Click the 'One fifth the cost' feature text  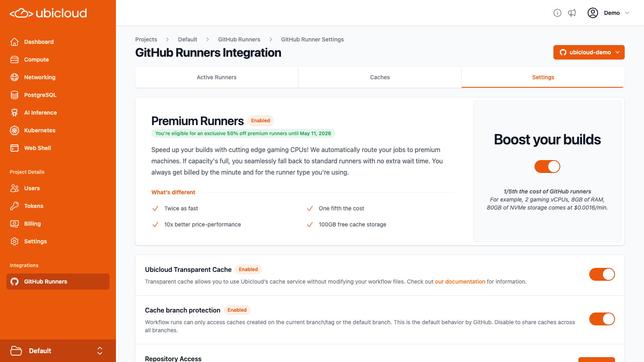341,208
